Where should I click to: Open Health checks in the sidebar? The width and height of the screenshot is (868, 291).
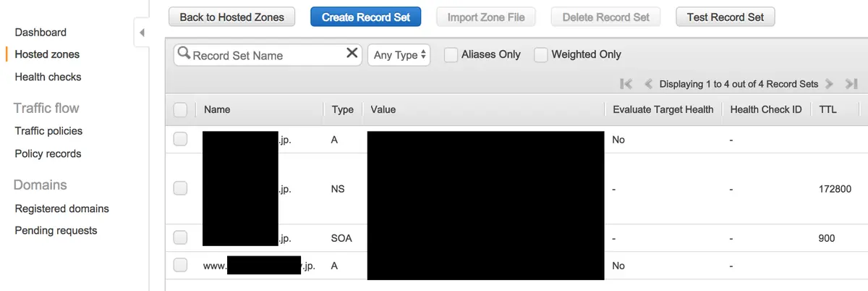(x=48, y=77)
